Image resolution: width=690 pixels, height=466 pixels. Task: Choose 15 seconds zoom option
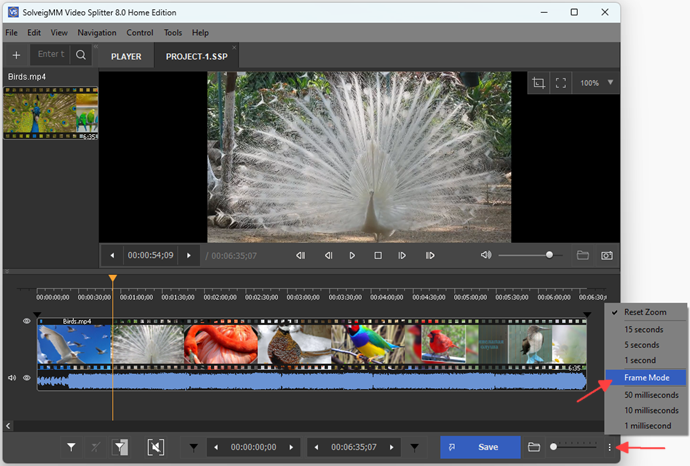tap(646, 329)
